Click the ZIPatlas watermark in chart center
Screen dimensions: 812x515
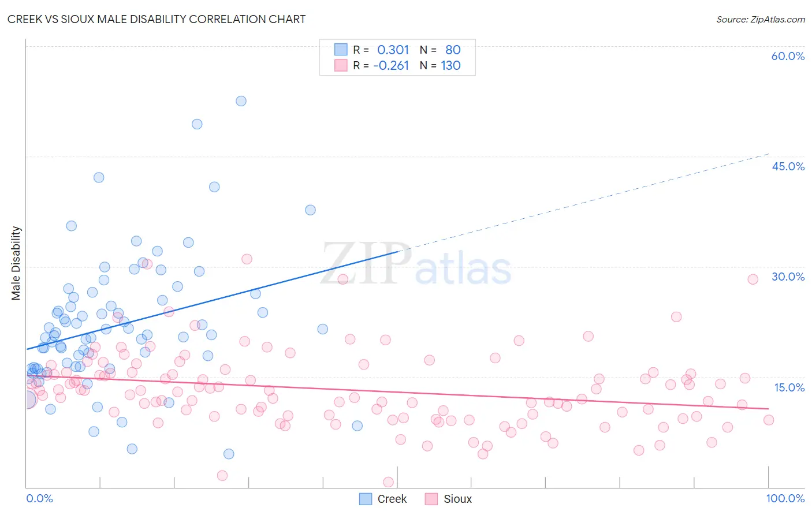point(416,264)
